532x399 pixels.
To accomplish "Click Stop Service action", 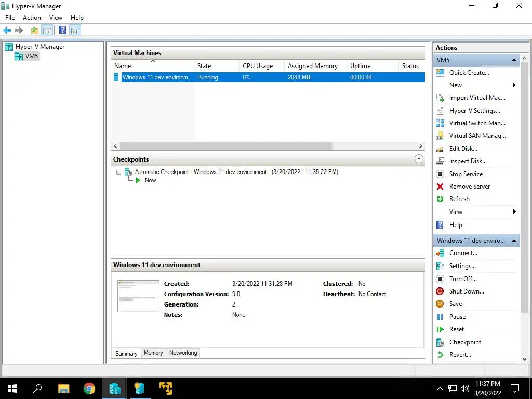I will pos(466,174).
